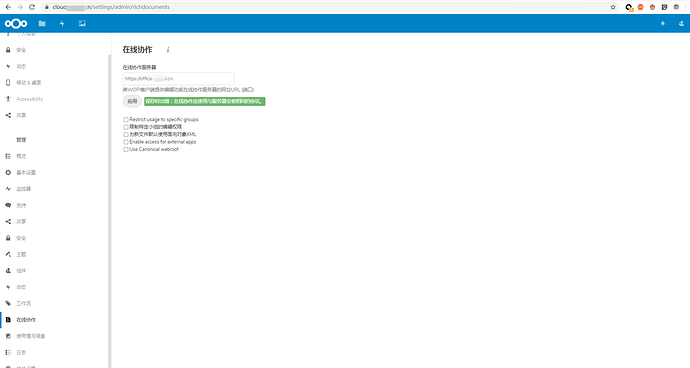Click the 应用 apply button
Viewport: 690px width, 368px height.
pos(132,101)
